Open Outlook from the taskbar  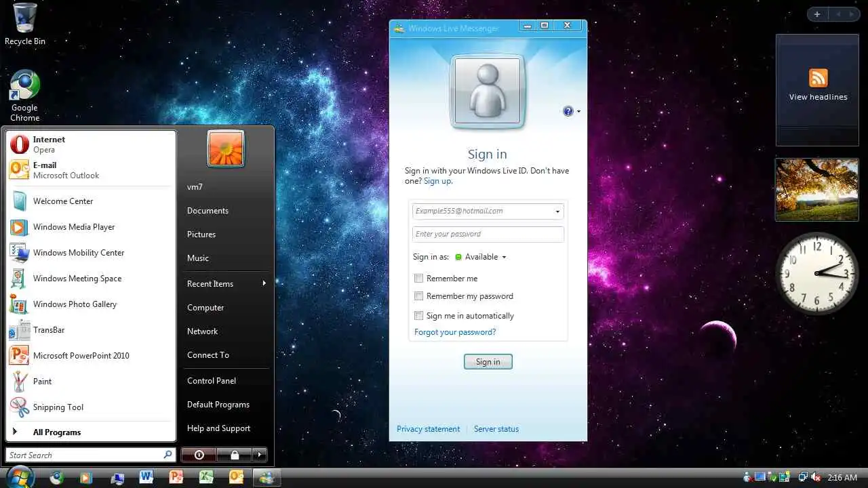[x=236, y=477]
